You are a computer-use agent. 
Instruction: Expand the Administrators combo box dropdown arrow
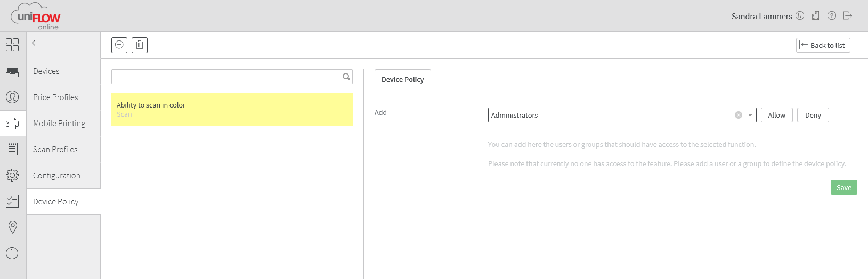(x=750, y=115)
